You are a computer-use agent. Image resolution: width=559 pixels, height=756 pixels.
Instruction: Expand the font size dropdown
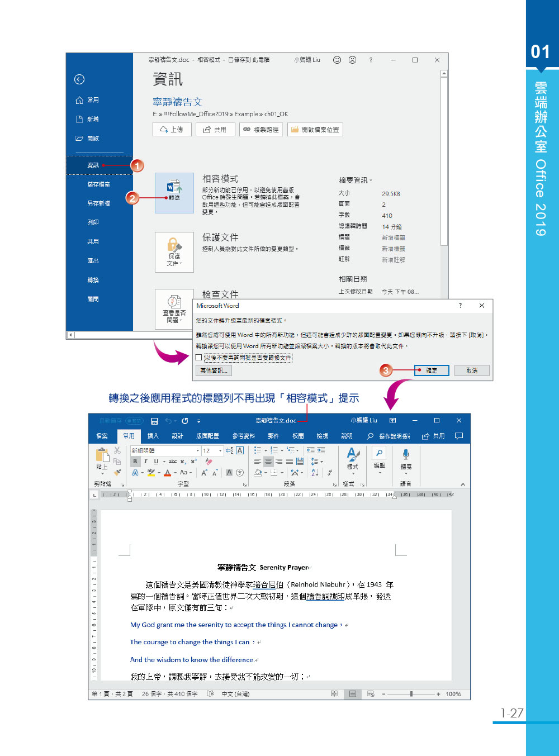tap(220, 451)
